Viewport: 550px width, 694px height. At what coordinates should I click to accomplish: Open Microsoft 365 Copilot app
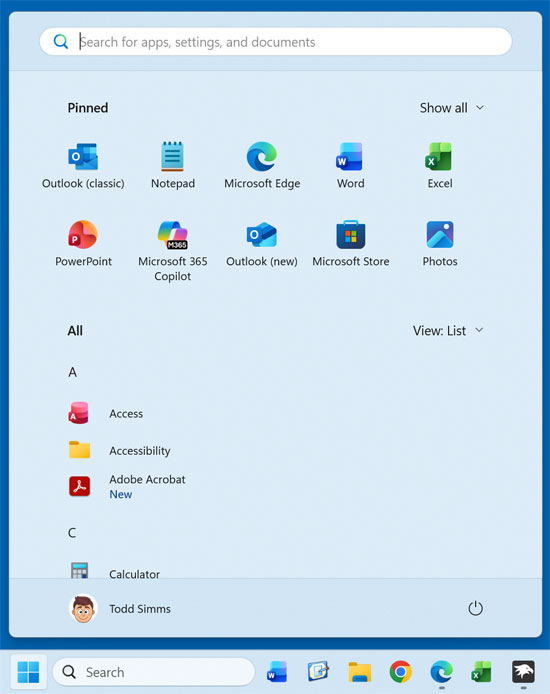173,251
